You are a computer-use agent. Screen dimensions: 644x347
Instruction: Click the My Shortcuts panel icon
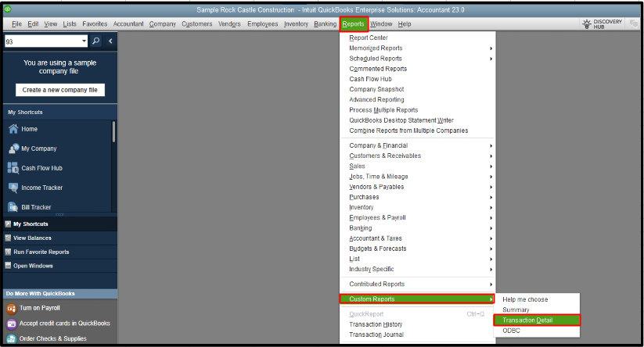(8, 224)
